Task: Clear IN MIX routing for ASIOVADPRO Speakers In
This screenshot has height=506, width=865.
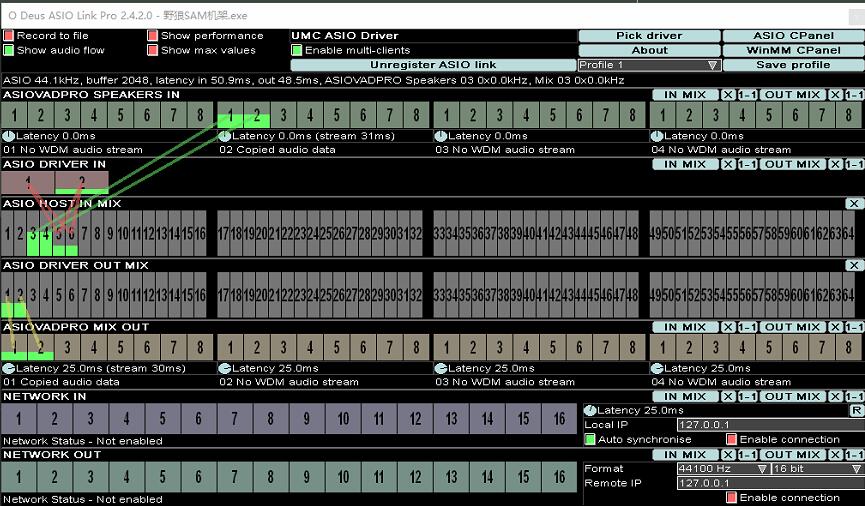Action: pos(728,95)
